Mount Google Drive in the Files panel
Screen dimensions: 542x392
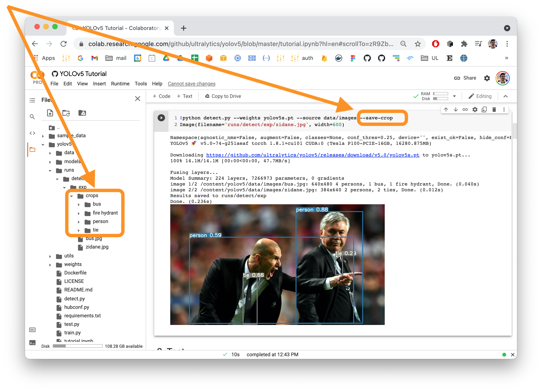(x=82, y=113)
